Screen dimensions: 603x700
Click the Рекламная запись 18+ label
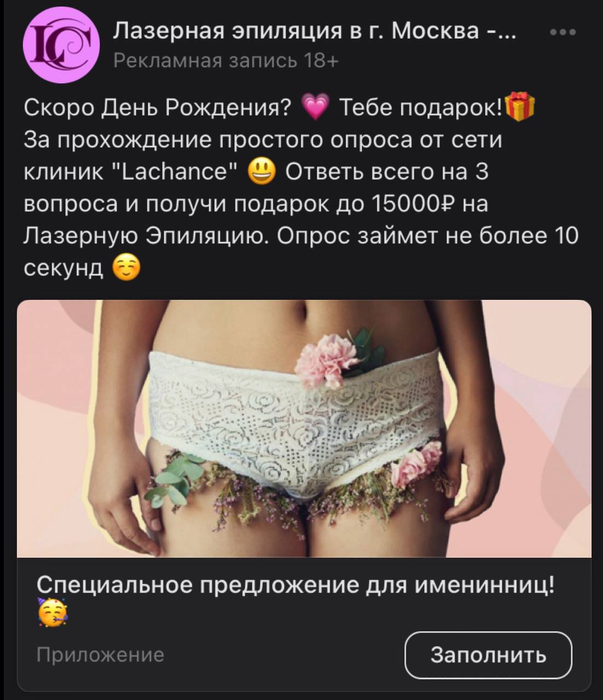[225, 61]
